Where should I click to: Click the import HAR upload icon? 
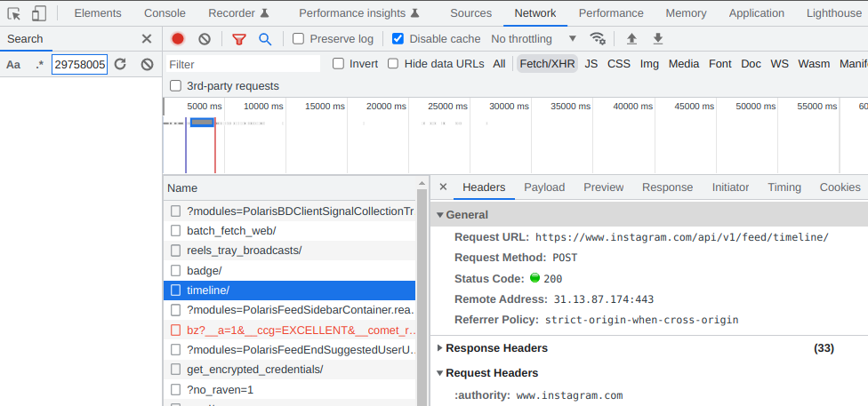[x=631, y=39]
